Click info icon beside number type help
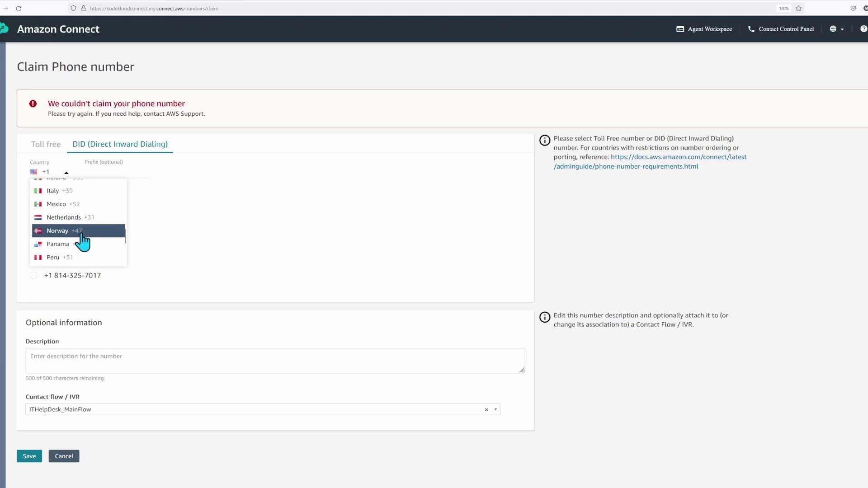The image size is (868, 488). tap(545, 140)
